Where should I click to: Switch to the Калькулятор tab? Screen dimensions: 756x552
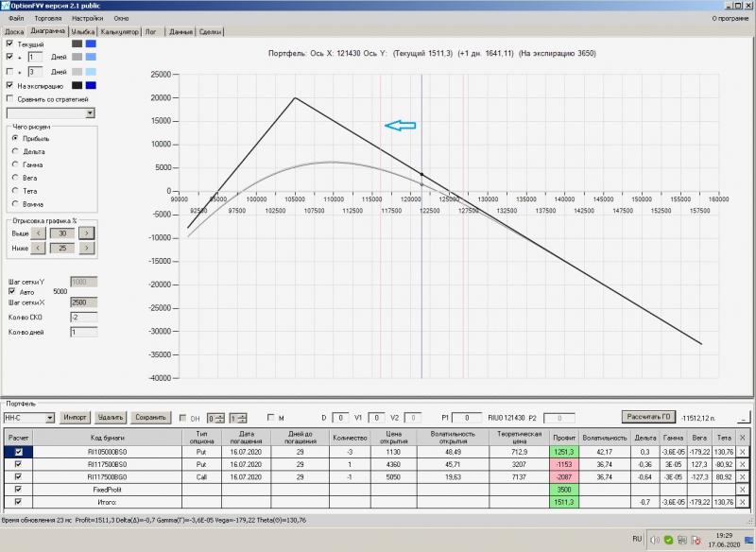120,32
